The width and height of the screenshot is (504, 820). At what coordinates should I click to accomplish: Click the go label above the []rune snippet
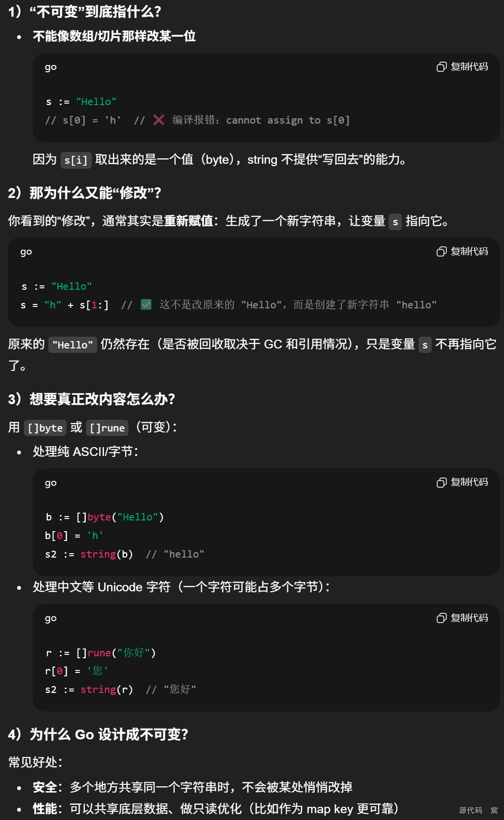click(50, 618)
